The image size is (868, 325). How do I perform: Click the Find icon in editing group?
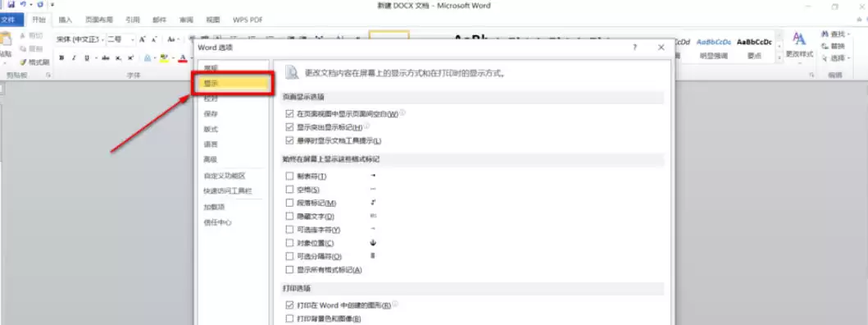coord(834,34)
